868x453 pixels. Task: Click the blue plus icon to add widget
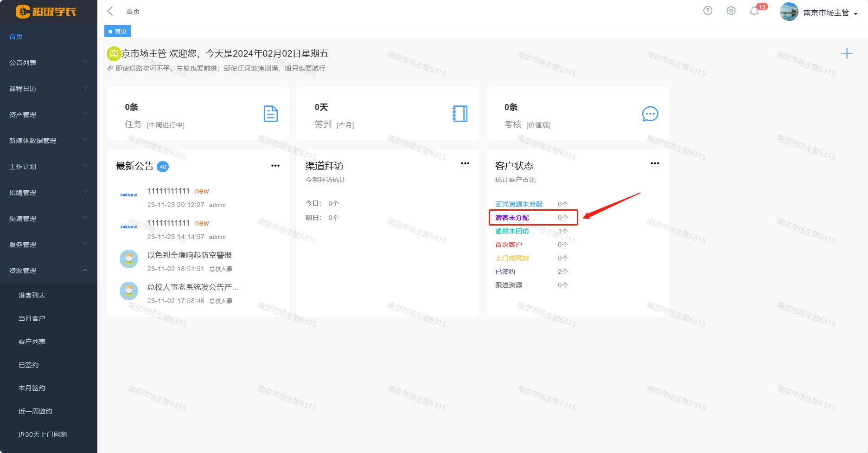pyautogui.click(x=847, y=53)
